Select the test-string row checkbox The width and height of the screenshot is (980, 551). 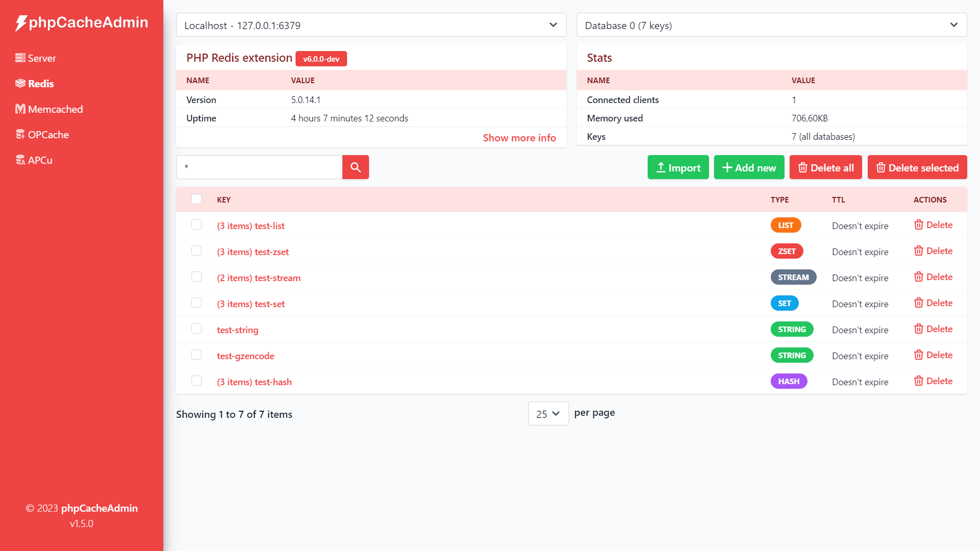[197, 329]
